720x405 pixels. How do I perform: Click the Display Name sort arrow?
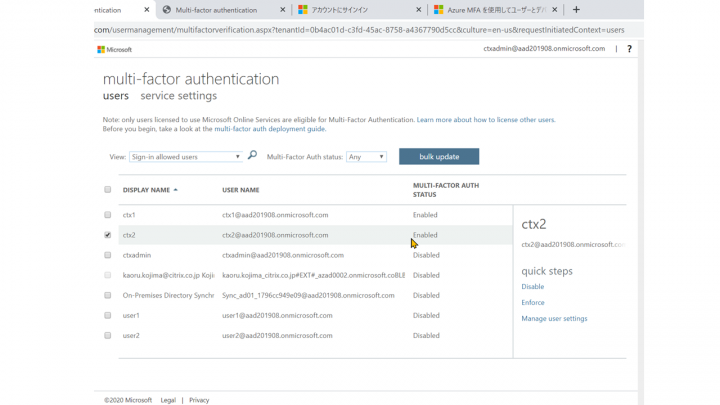coord(176,190)
